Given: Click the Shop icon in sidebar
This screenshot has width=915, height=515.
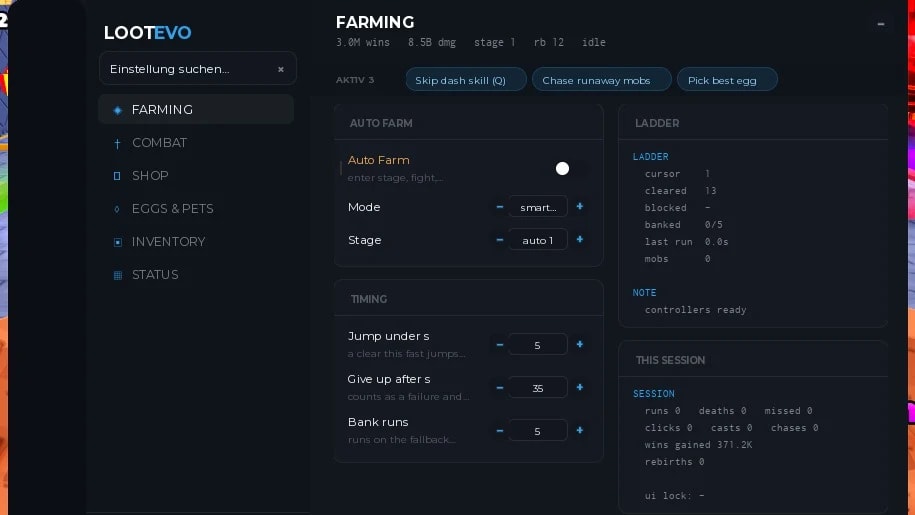Looking at the screenshot, I should pos(117,176).
